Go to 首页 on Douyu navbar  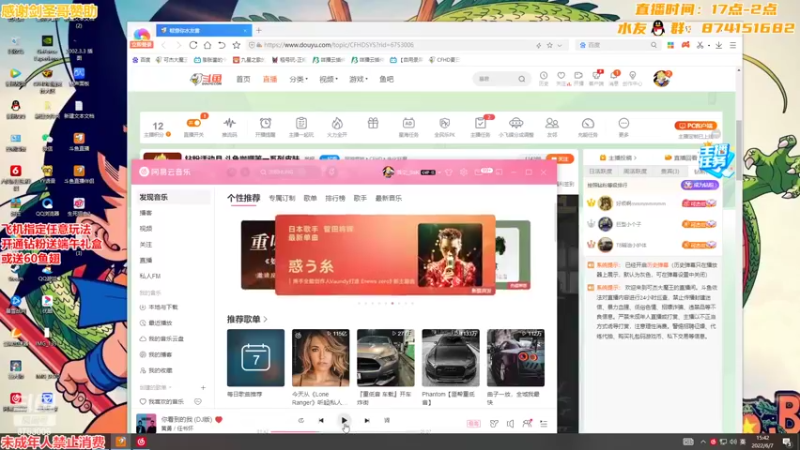pos(243,79)
